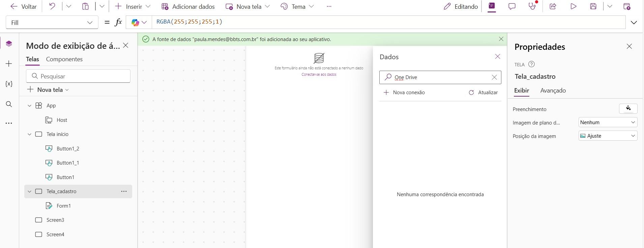Switch to the Exibir tab
Image resolution: width=644 pixels, height=248 pixels.
pyautogui.click(x=522, y=91)
